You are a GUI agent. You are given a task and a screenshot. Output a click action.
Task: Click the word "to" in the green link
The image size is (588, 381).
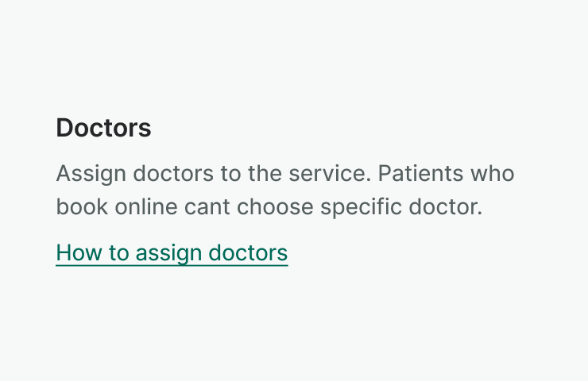[119, 253]
